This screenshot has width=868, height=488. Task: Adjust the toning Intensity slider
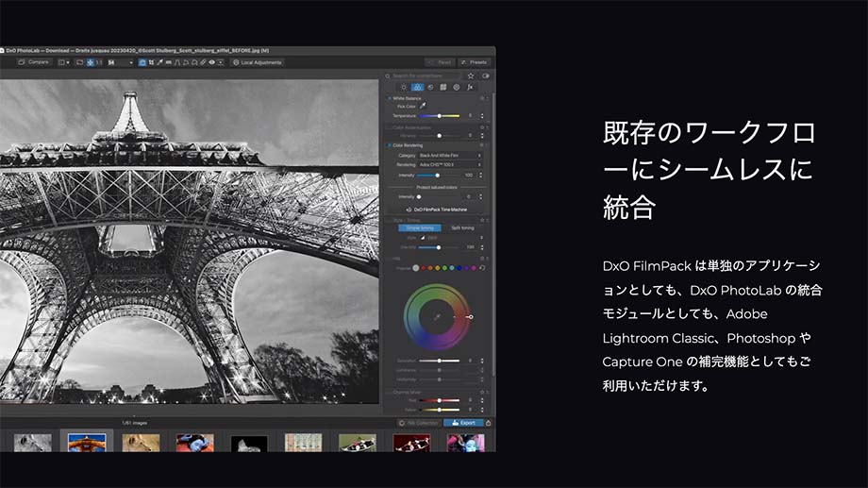click(x=439, y=247)
